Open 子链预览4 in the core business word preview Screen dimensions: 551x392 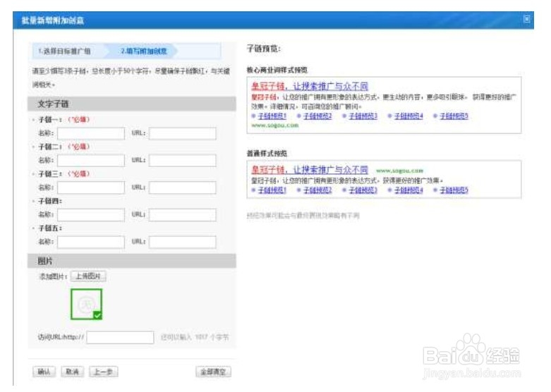408,116
